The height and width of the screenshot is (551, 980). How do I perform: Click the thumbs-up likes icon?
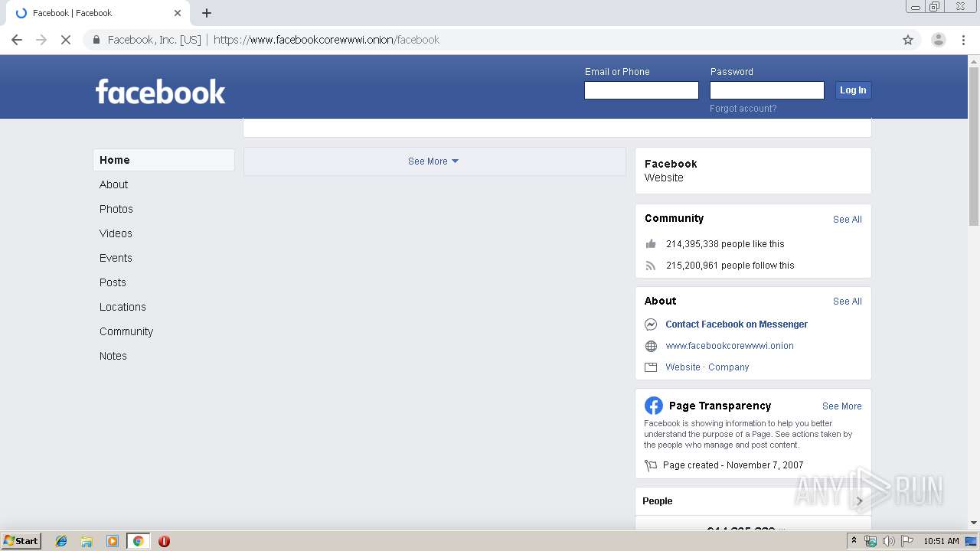651,243
